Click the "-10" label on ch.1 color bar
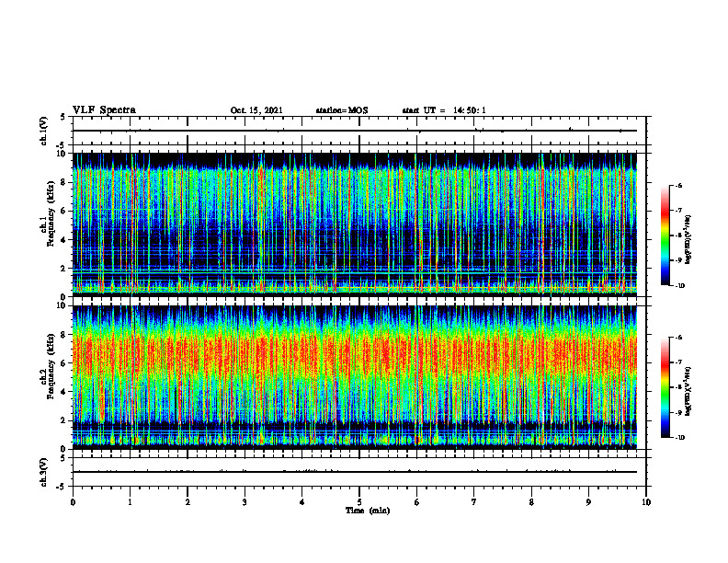The image size is (728, 563). click(679, 286)
